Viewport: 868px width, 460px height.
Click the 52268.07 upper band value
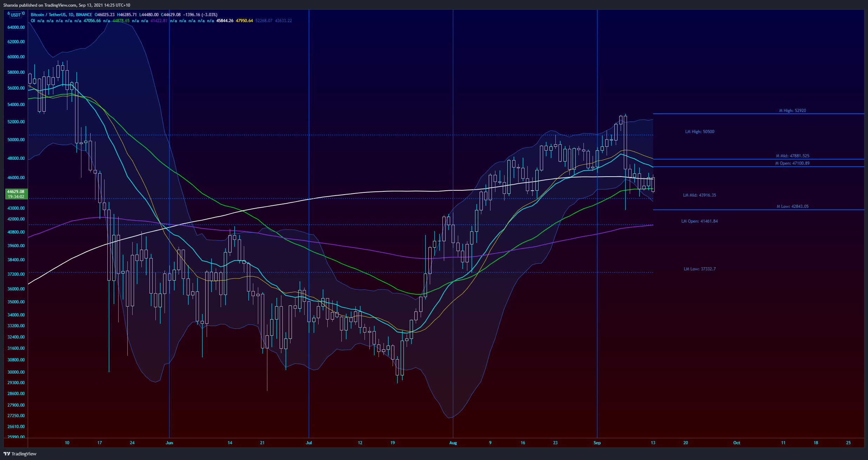click(x=264, y=21)
